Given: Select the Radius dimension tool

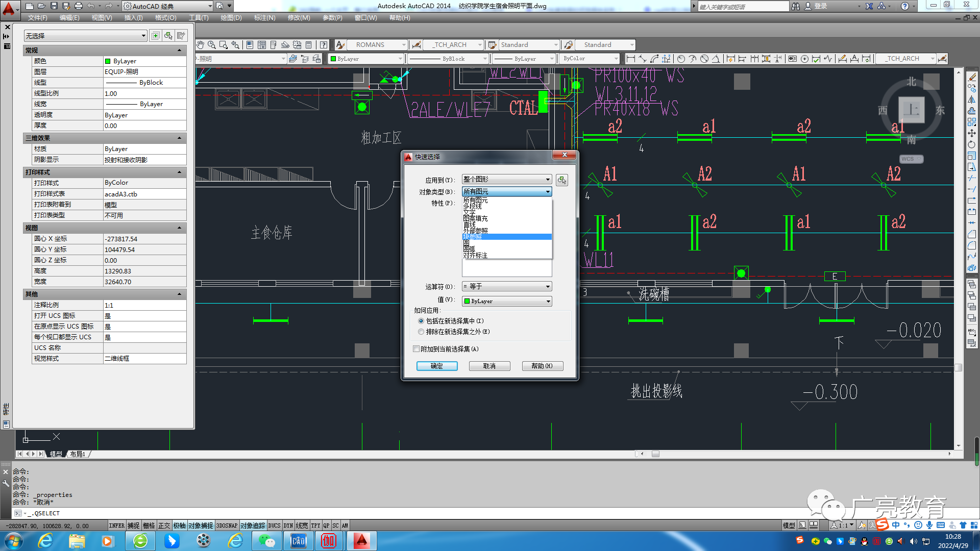Looking at the screenshot, I should click(681, 59).
